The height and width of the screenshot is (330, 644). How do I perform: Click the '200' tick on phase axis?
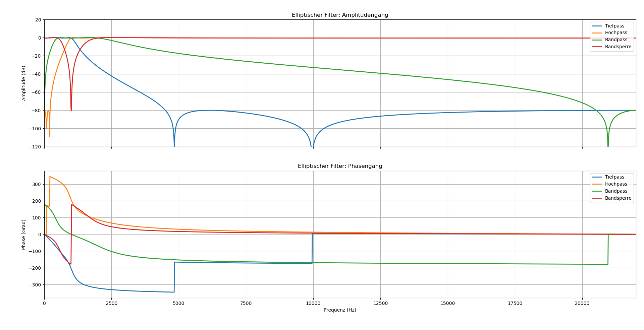click(37, 201)
